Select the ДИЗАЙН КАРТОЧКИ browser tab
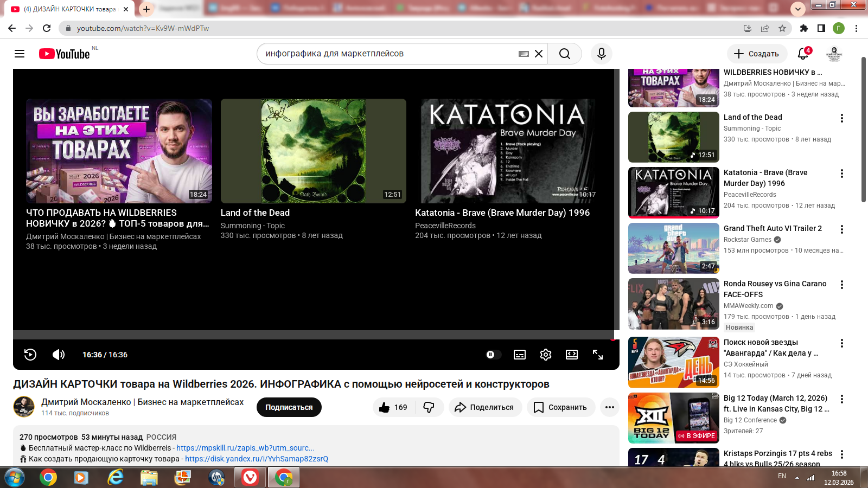 [71, 9]
